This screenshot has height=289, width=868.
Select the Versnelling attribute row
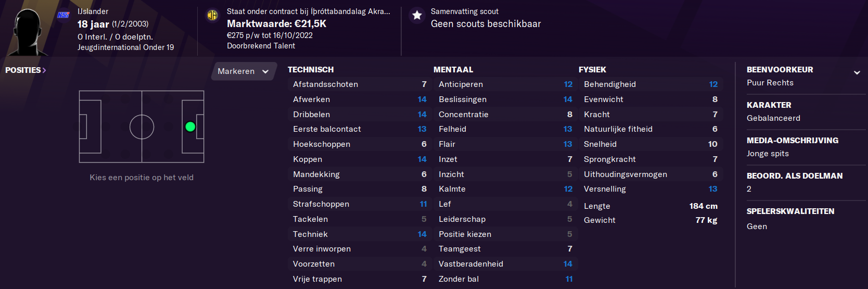650,189
